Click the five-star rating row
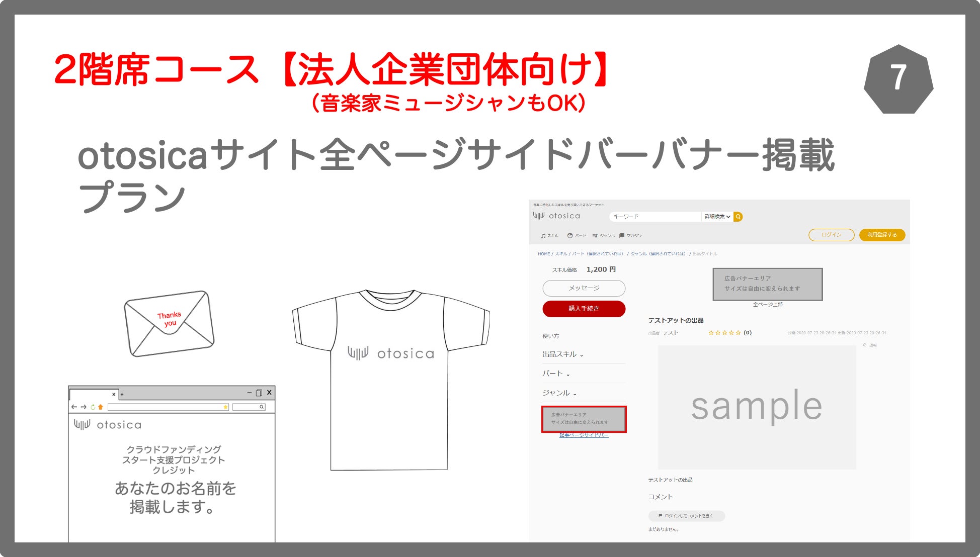Image resolution: width=980 pixels, height=557 pixels. click(x=724, y=333)
